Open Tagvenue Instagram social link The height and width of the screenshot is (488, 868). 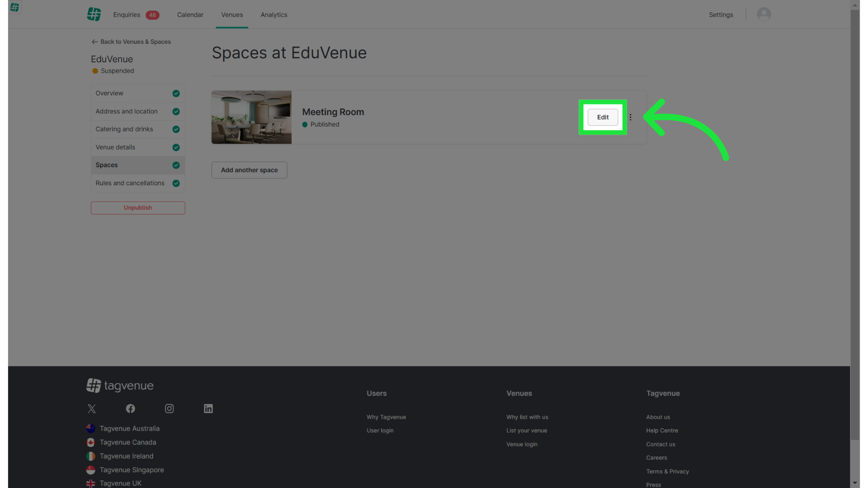point(170,409)
